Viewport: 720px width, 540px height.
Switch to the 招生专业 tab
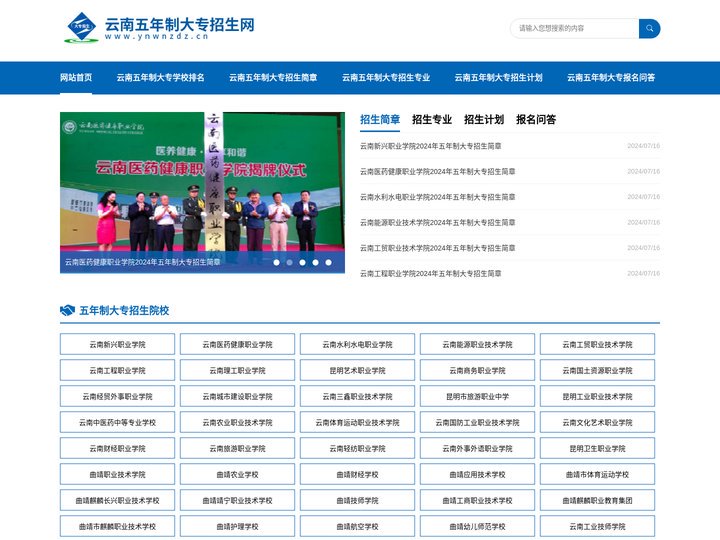432,120
